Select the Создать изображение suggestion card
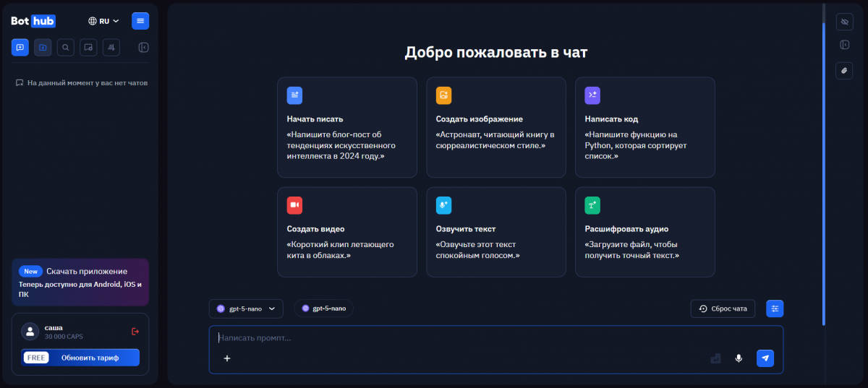The width and height of the screenshot is (868, 388). tap(496, 127)
